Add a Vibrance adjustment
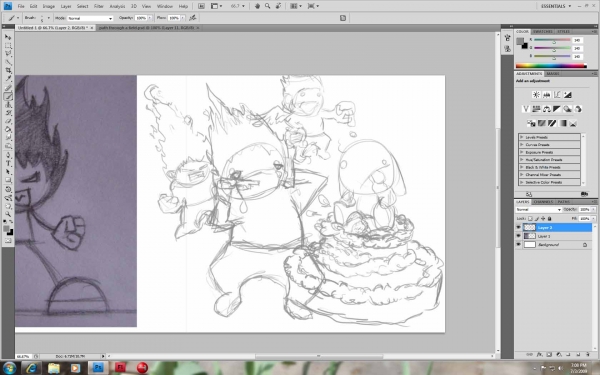 pyautogui.click(x=526, y=109)
